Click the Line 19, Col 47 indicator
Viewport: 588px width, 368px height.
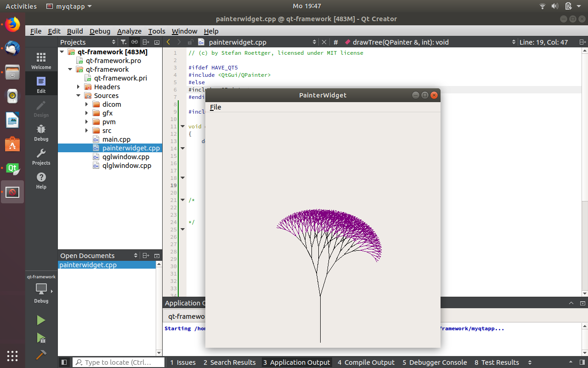coord(543,42)
